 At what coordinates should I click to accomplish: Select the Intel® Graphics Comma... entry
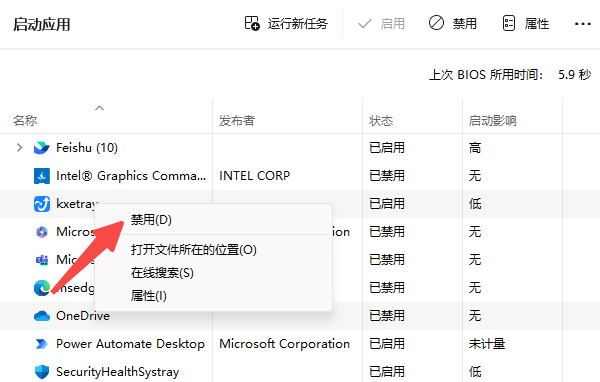tap(131, 176)
